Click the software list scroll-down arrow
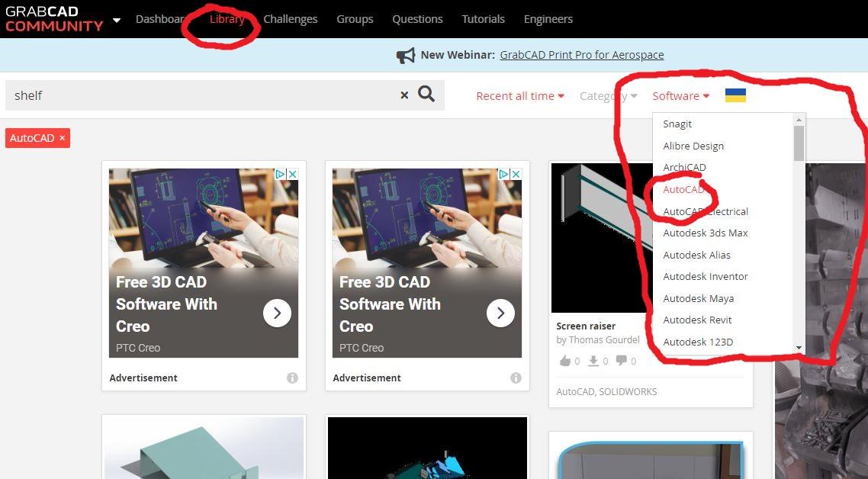868x479 pixels. (x=799, y=348)
